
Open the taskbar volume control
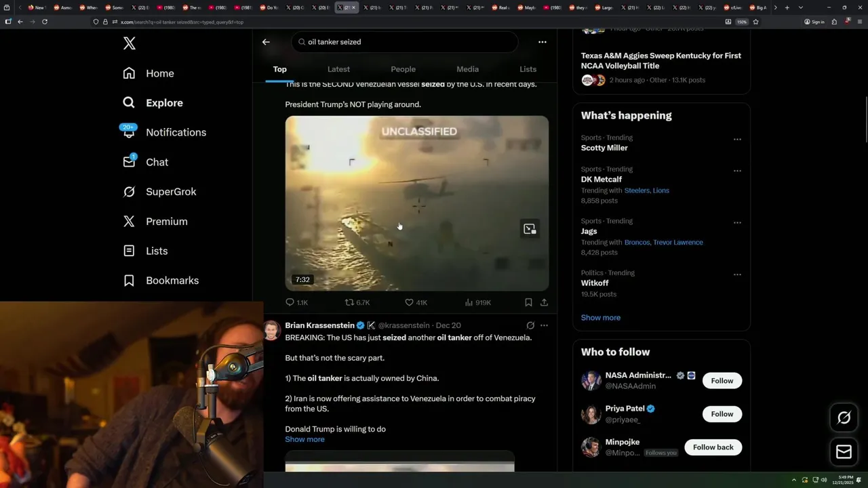coord(824,480)
